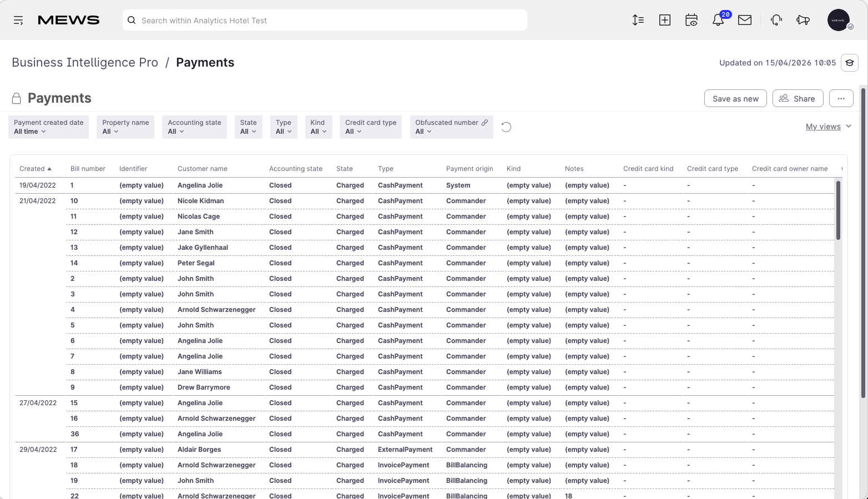Click the Created column sort arrow
The width and height of the screenshot is (868, 499).
49,169
